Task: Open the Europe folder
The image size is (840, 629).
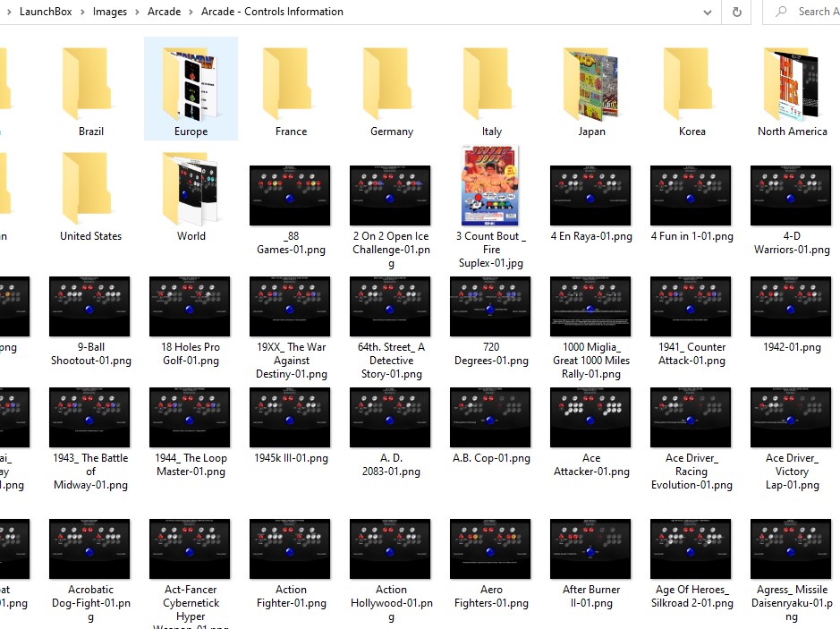Action: 191,89
